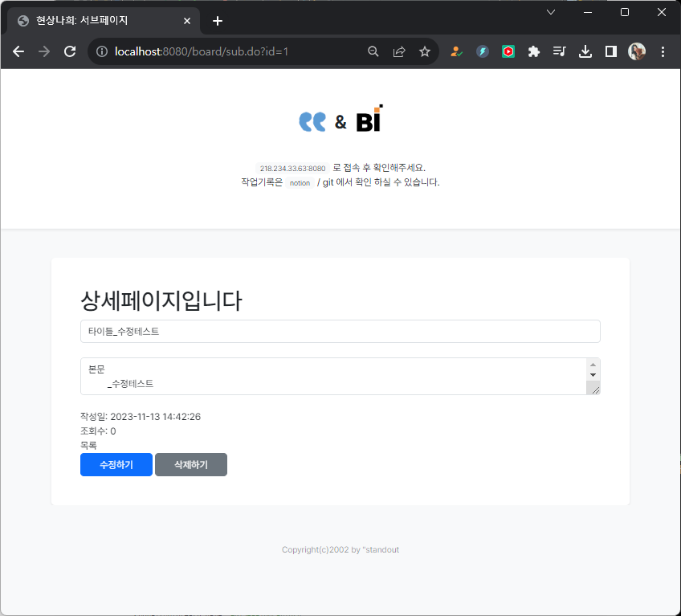Click the textarea resize grip
This screenshot has height=616, width=681.
(x=595, y=390)
